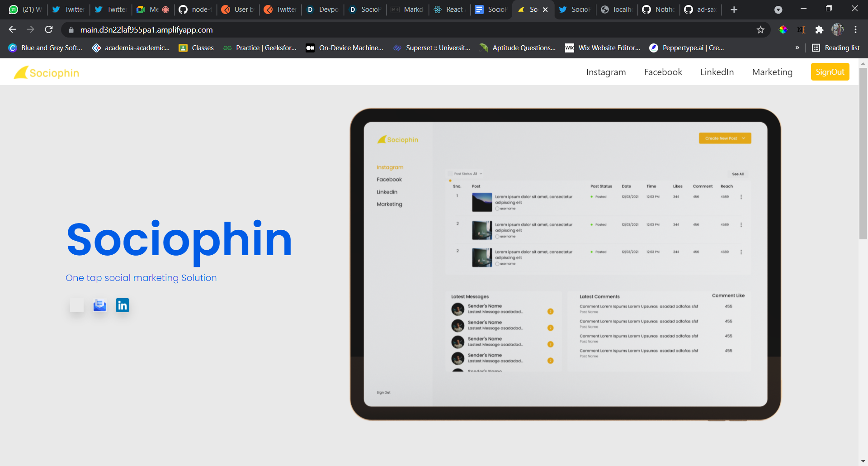The width and height of the screenshot is (868, 466).
Task: Open the profile avatar icon
Action: tap(837, 29)
